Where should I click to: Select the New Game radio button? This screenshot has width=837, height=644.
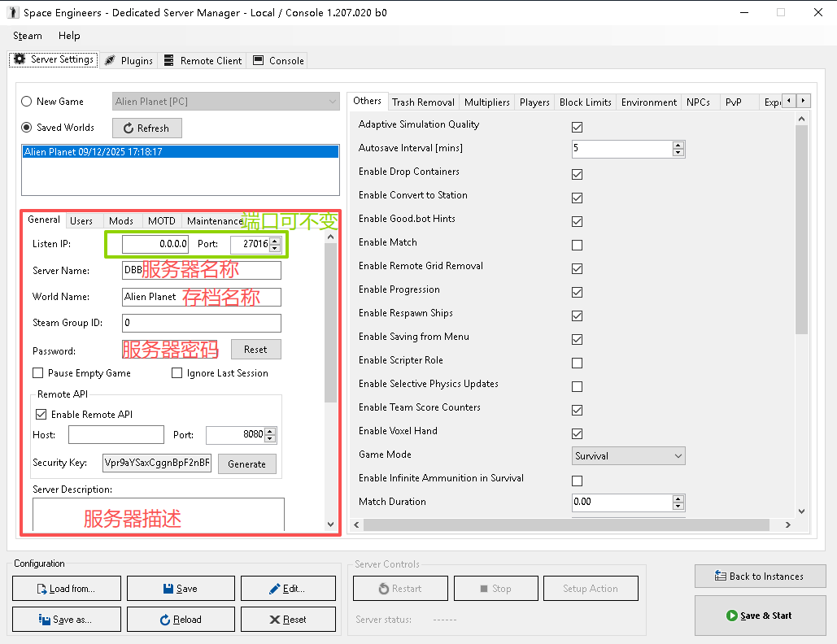tap(27, 102)
